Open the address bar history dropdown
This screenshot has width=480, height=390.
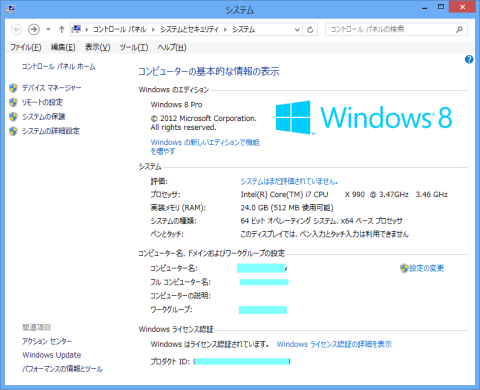click(x=297, y=30)
